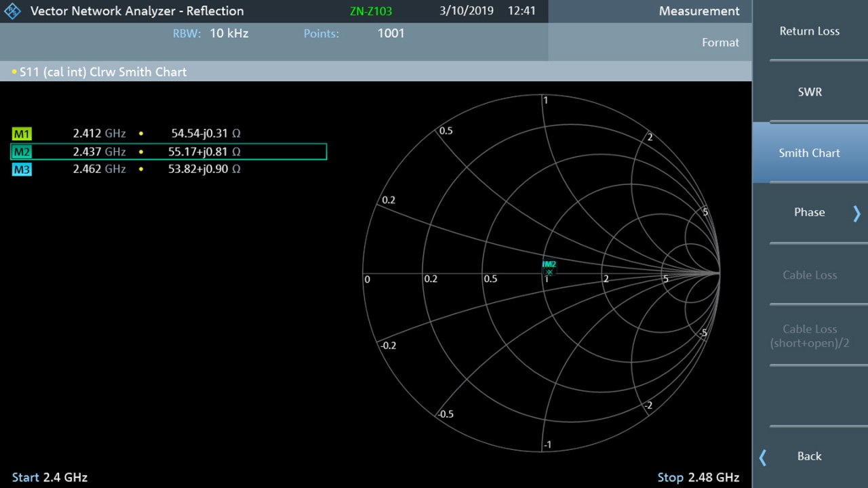Screen dimensions: 868x488
Task: Click M3 impedance 53.82+j0.90 Ω
Action: tap(204, 169)
